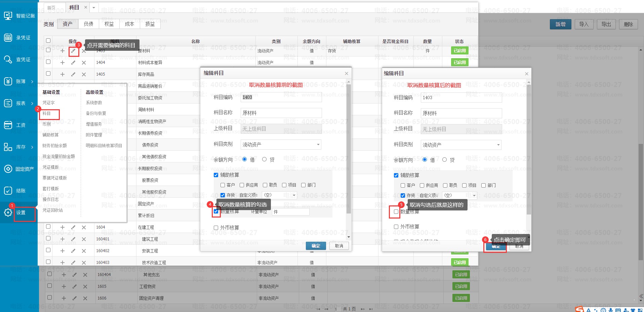Open 辅助核算 in basic settings menu
Image resolution: width=644 pixels, height=312 pixels.
pyautogui.click(x=50, y=135)
